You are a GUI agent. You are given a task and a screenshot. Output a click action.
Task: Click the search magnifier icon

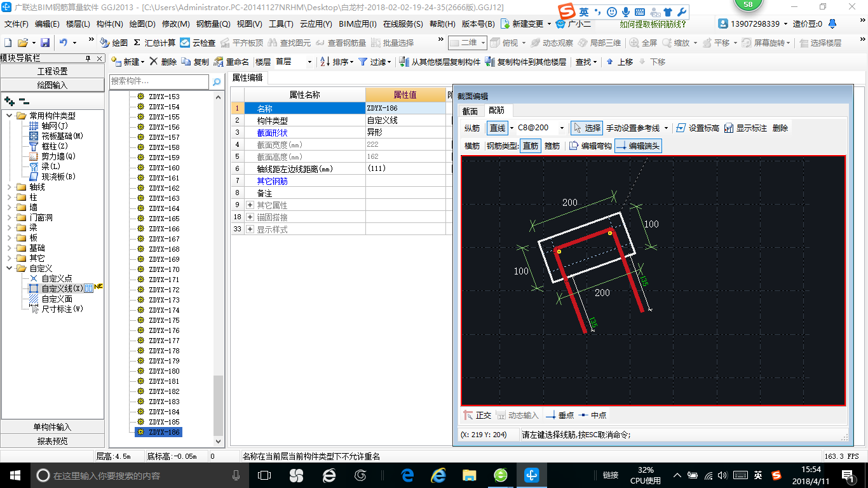pyautogui.click(x=217, y=81)
